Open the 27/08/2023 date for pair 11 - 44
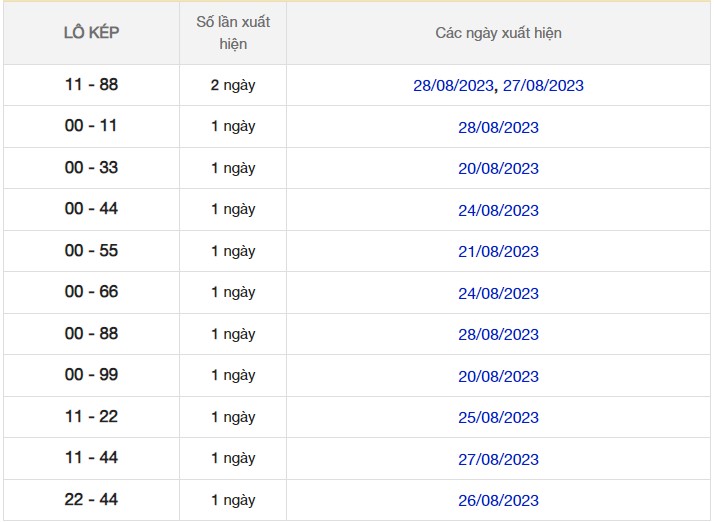Viewport: 714px width, 522px height. [x=498, y=460]
